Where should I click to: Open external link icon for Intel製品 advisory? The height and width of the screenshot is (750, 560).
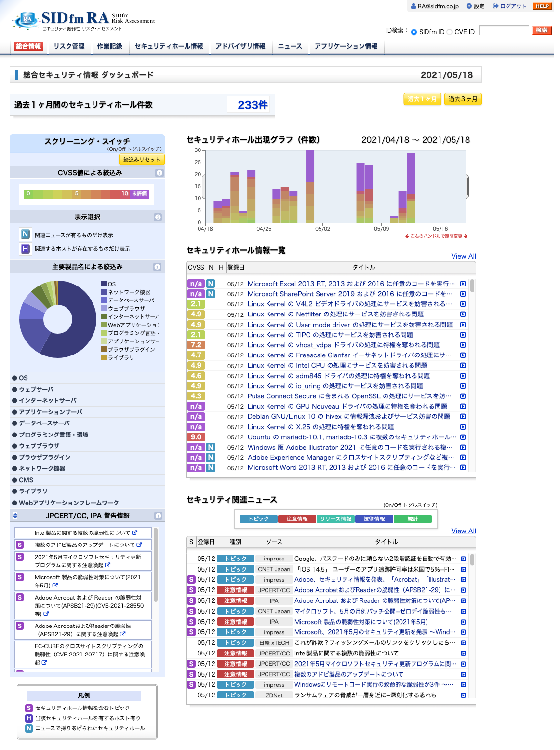click(x=134, y=533)
